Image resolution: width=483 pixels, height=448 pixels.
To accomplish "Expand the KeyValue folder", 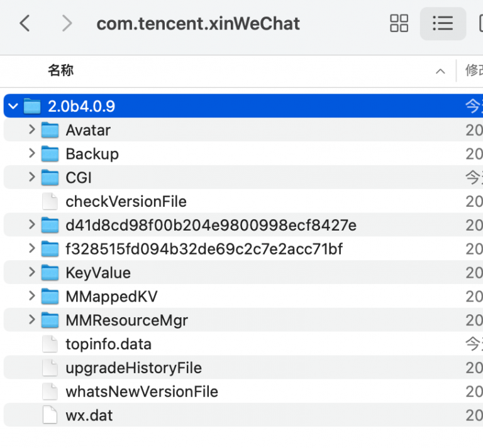I will 32,273.
